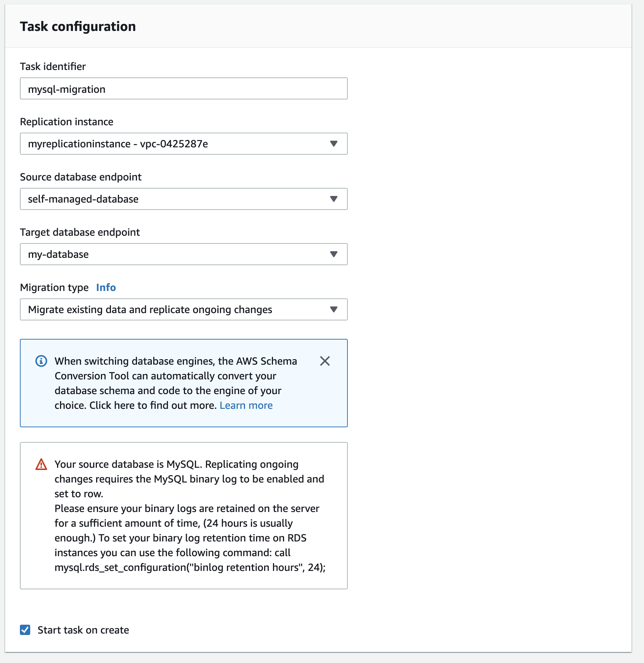Click the X icon on the Schema Conversion notice
The width and height of the screenshot is (644, 663).
[325, 361]
